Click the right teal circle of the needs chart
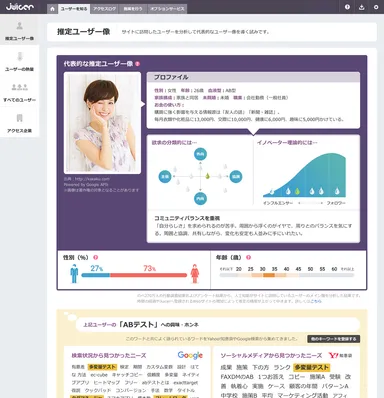384x398 pixels. click(236, 177)
